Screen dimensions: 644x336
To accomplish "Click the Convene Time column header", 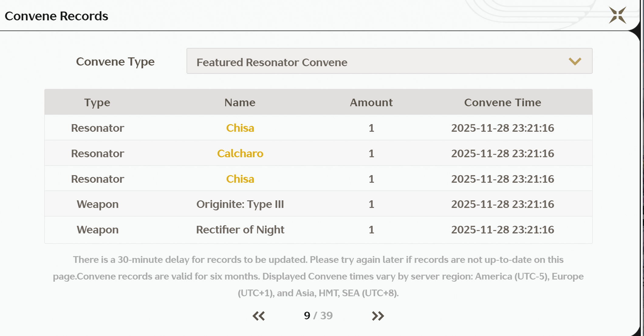I will (502, 103).
